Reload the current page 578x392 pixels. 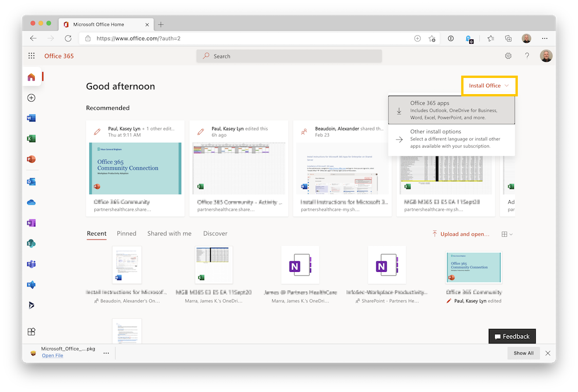tap(68, 38)
